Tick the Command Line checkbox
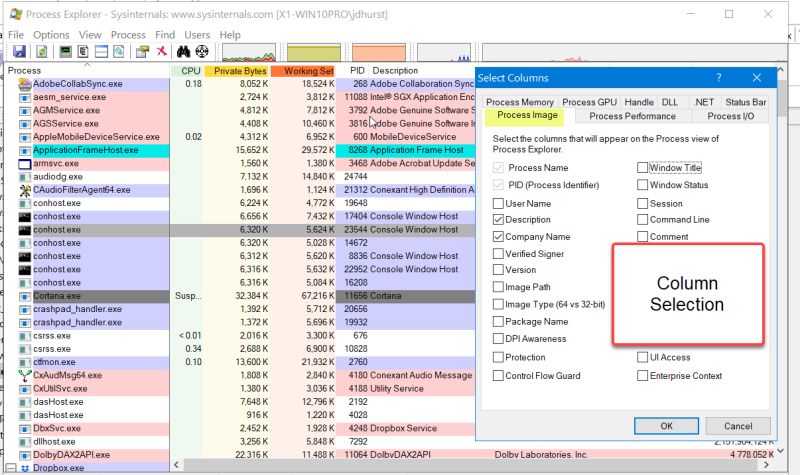Image resolution: width=800 pixels, height=475 pixels. coord(643,220)
